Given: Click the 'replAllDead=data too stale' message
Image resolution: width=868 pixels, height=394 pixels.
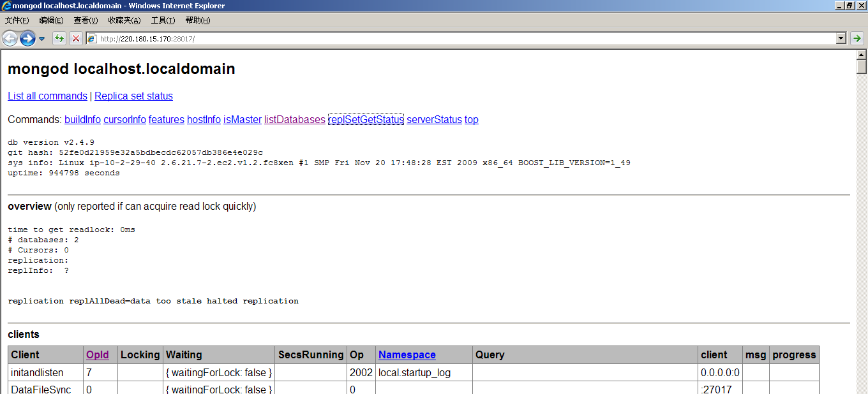Looking at the screenshot, I should (x=153, y=301).
